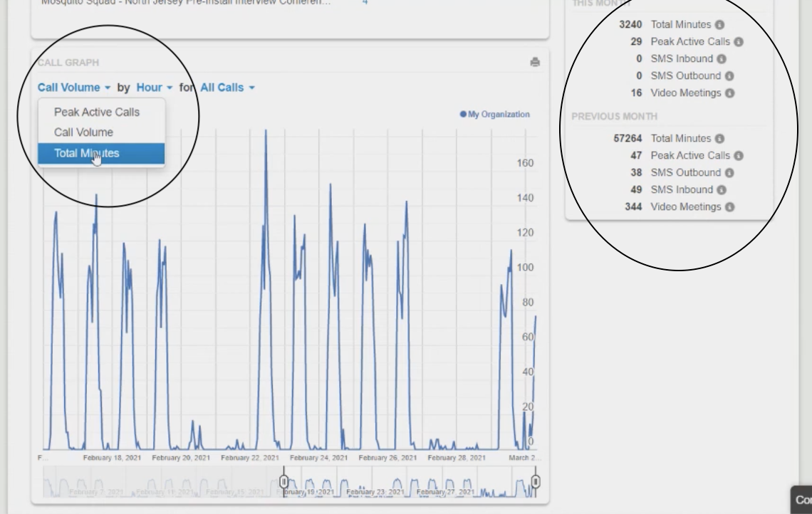
Task: Open the Hour interval dropdown
Action: [x=154, y=88]
